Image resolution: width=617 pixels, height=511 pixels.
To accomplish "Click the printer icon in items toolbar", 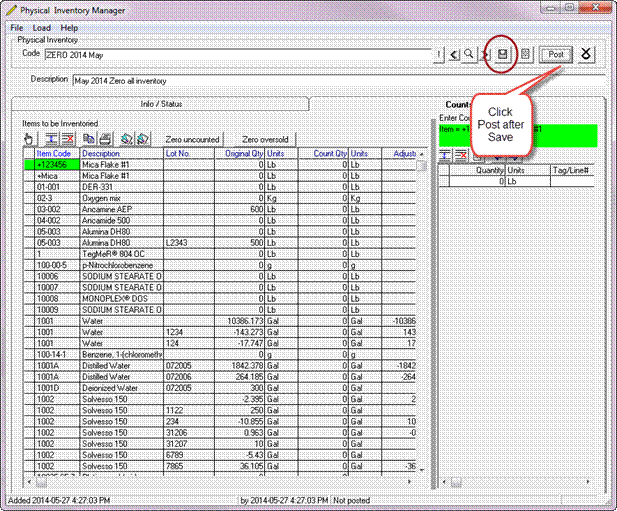I will pyautogui.click(x=105, y=139).
